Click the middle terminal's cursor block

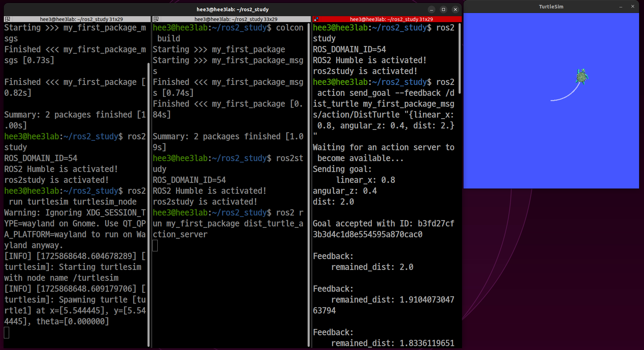click(x=155, y=245)
